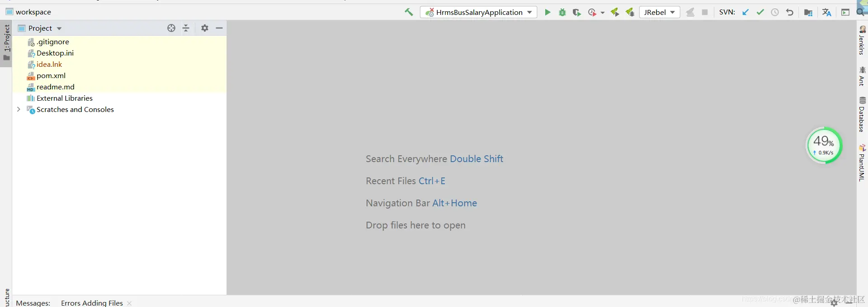Viewport: 868px width, 307px height.
Task: Open the PlantUML tool window tab
Action: click(862, 163)
